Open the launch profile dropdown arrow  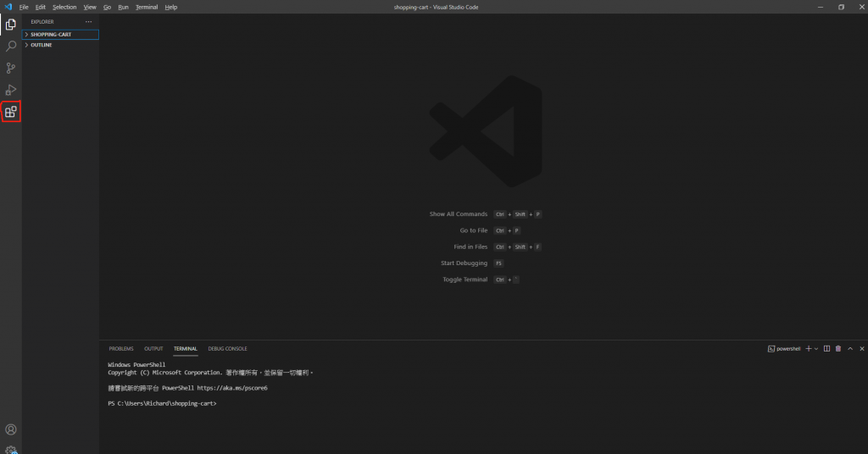816,349
